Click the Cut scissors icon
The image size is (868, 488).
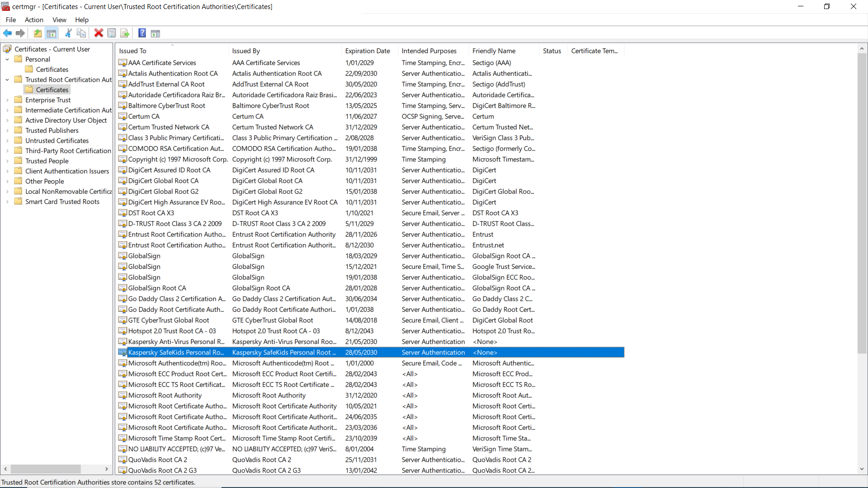[68, 33]
